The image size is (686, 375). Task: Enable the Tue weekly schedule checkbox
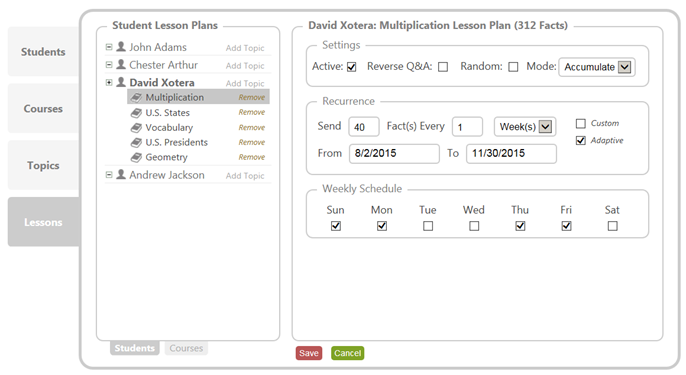428,226
